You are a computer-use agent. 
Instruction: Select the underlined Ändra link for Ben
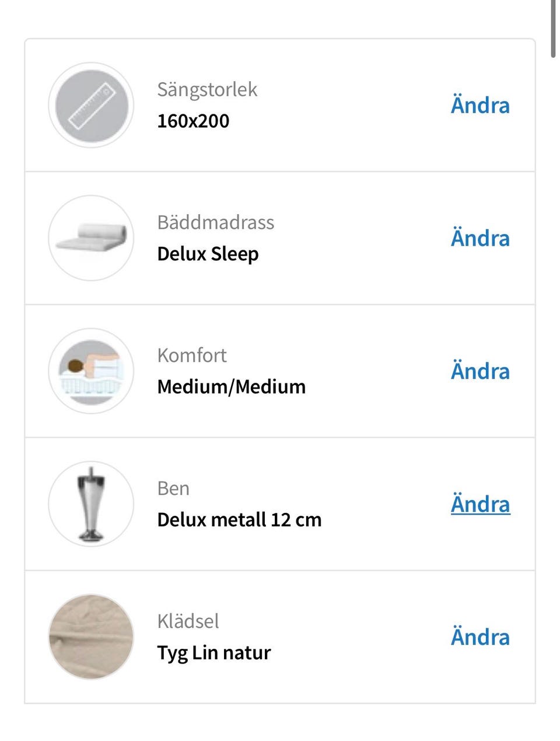coord(480,505)
